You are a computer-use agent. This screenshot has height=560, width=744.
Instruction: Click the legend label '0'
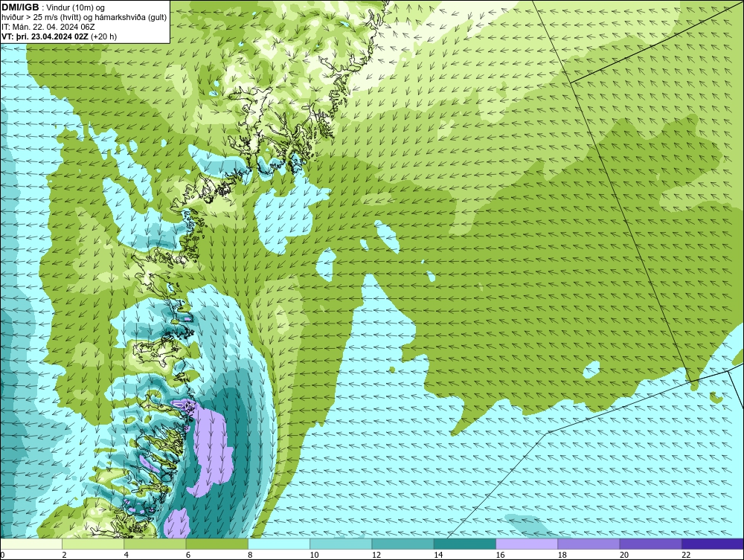[2, 556]
